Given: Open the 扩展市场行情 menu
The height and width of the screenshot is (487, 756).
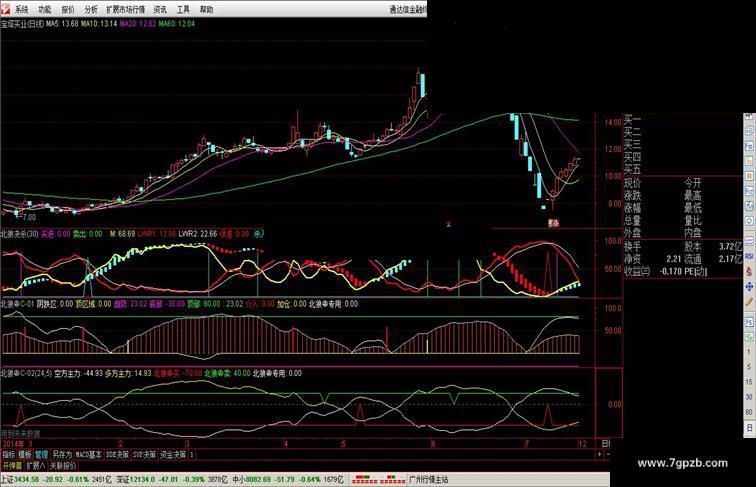Looking at the screenshot, I should (x=125, y=9).
